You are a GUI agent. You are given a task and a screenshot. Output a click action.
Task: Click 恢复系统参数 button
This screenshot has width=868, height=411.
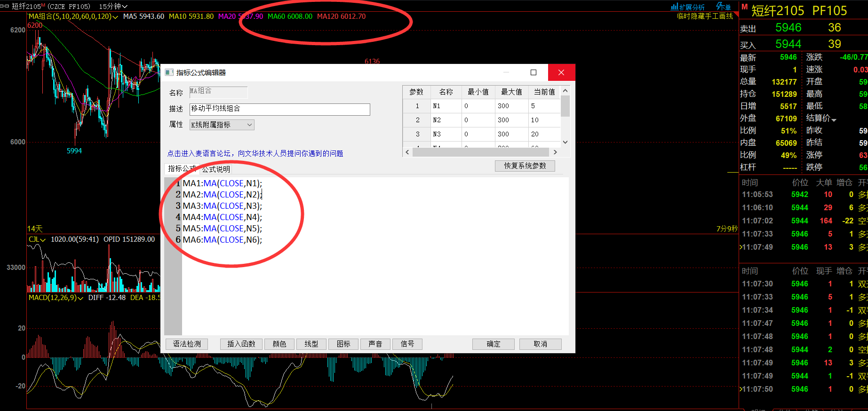point(525,166)
